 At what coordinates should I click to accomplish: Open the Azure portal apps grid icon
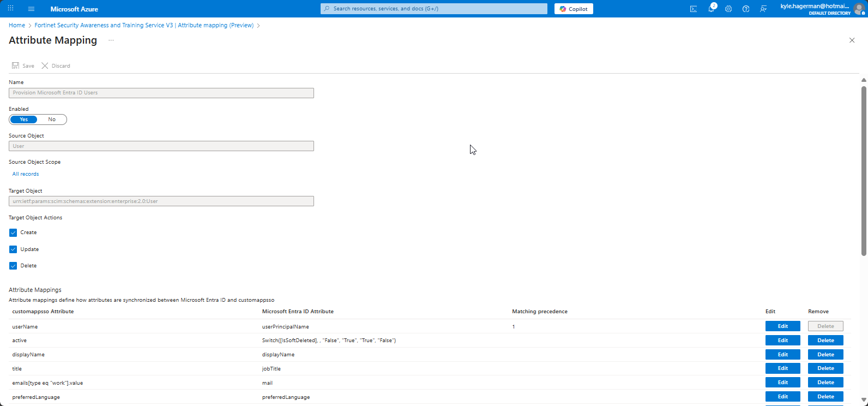pyautogui.click(x=11, y=9)
